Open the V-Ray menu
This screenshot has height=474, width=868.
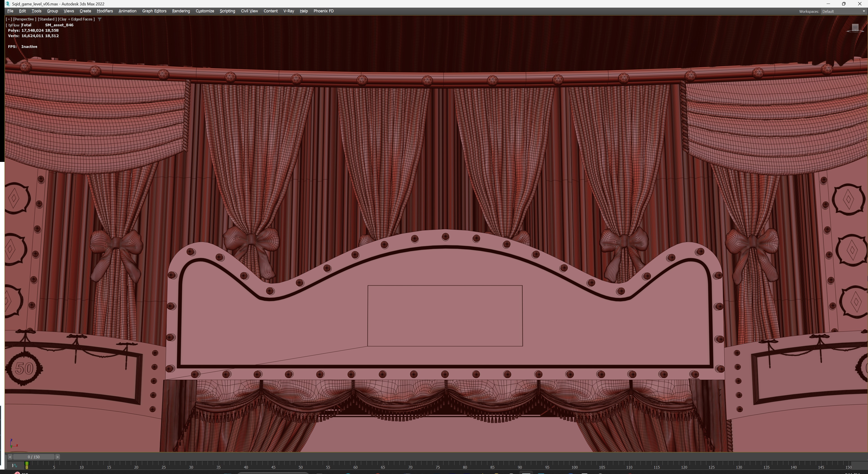point(288,11)
